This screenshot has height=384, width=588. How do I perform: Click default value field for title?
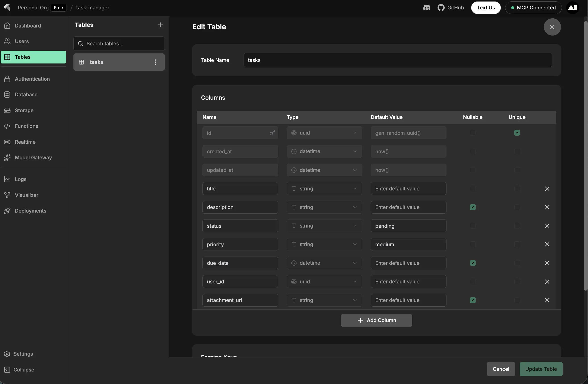point(408,189)
